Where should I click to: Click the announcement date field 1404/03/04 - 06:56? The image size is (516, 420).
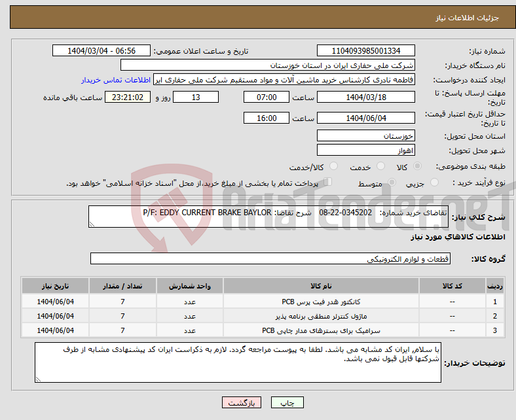(101, 50)
